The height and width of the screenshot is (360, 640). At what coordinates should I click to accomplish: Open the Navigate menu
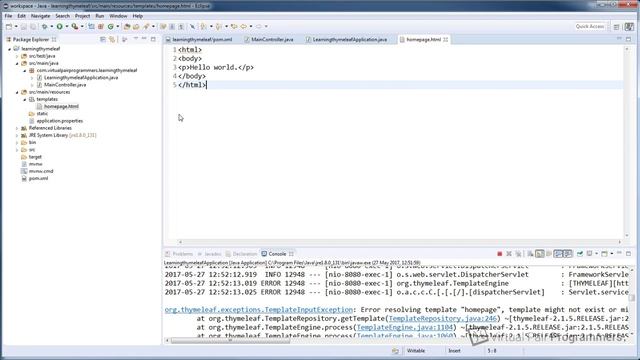pos(40,16)
